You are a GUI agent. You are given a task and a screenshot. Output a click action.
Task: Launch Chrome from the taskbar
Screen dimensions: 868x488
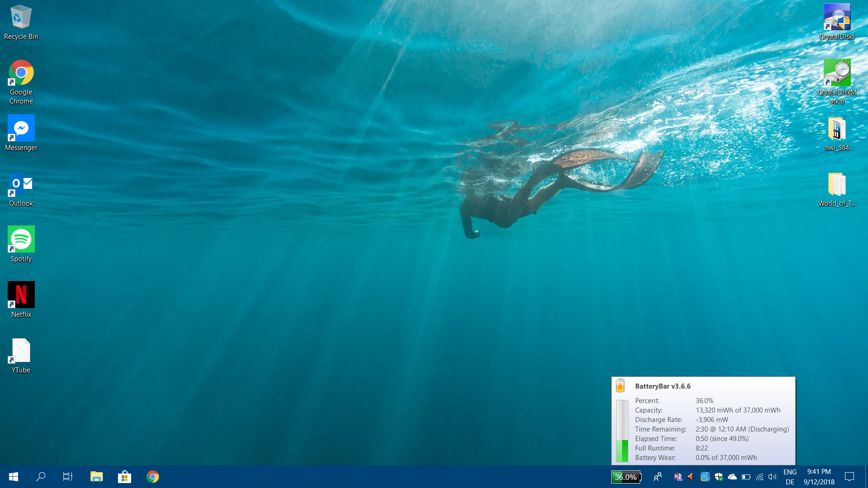pos(153,477)
